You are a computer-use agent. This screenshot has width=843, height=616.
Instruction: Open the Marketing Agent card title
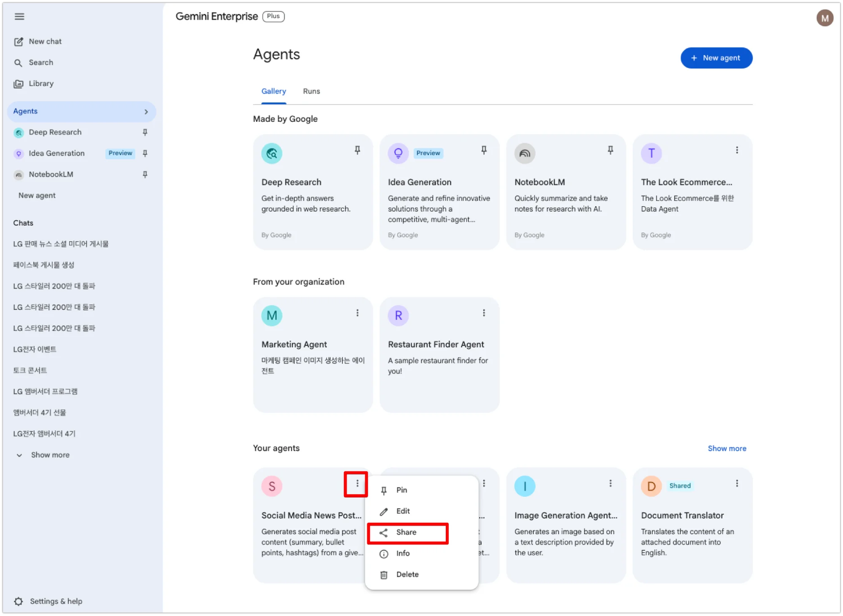294,345
